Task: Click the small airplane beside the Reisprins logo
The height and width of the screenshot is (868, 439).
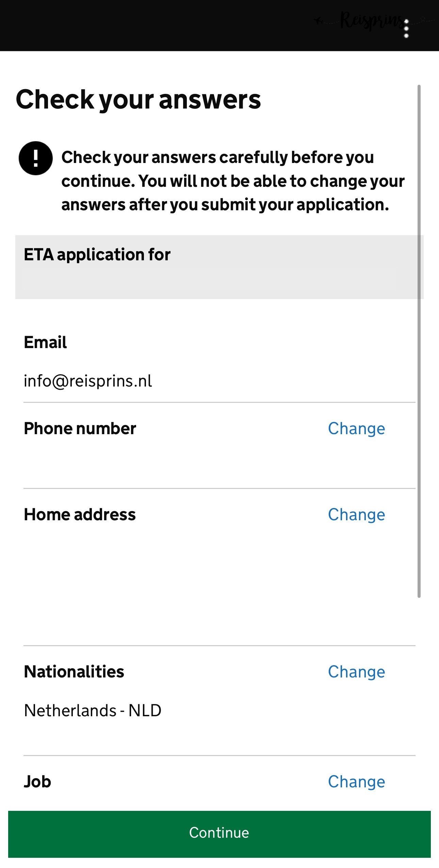Action: [x=319, y=21]
